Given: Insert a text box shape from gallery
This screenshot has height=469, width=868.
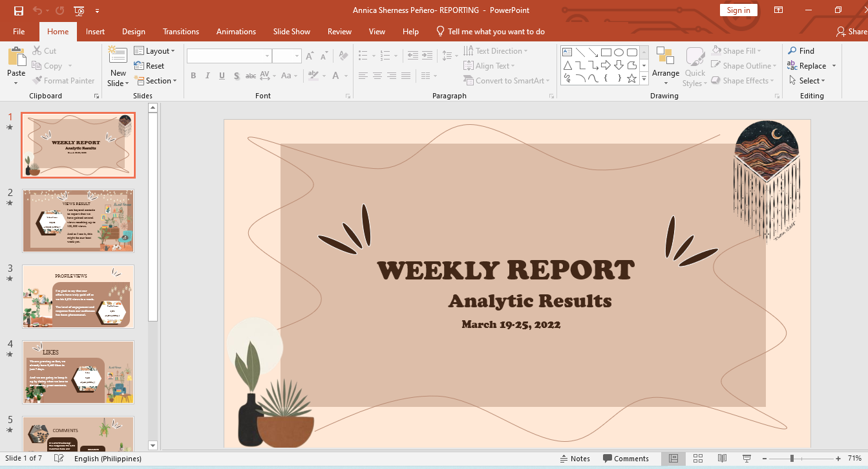Looking at the screenshot, I should coord(567,52).
